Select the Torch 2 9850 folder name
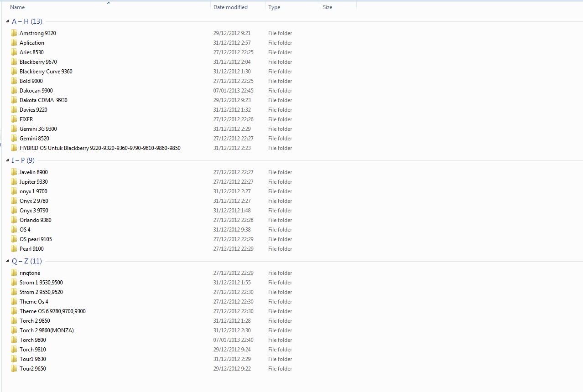Viewport: 583px width, 392px height. (35, 321)
